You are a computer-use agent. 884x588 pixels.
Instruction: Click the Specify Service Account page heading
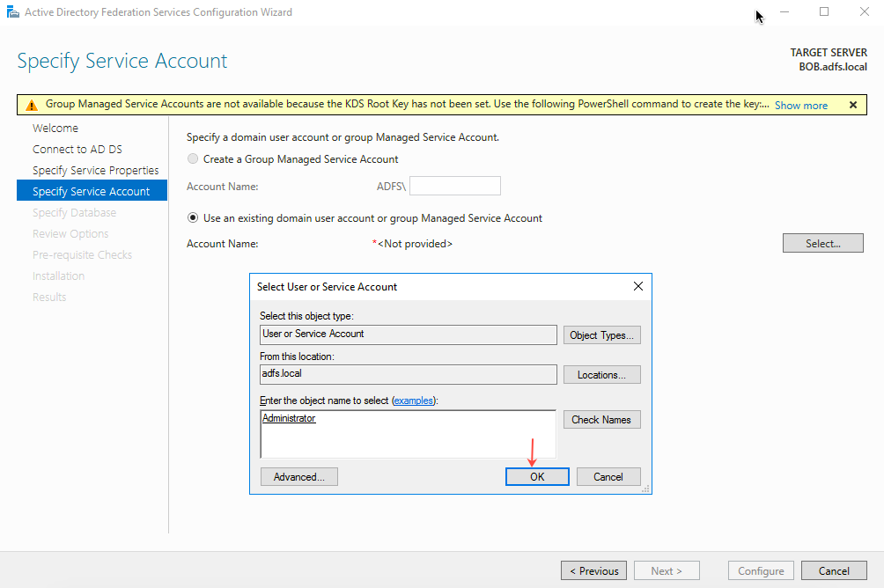122,61
